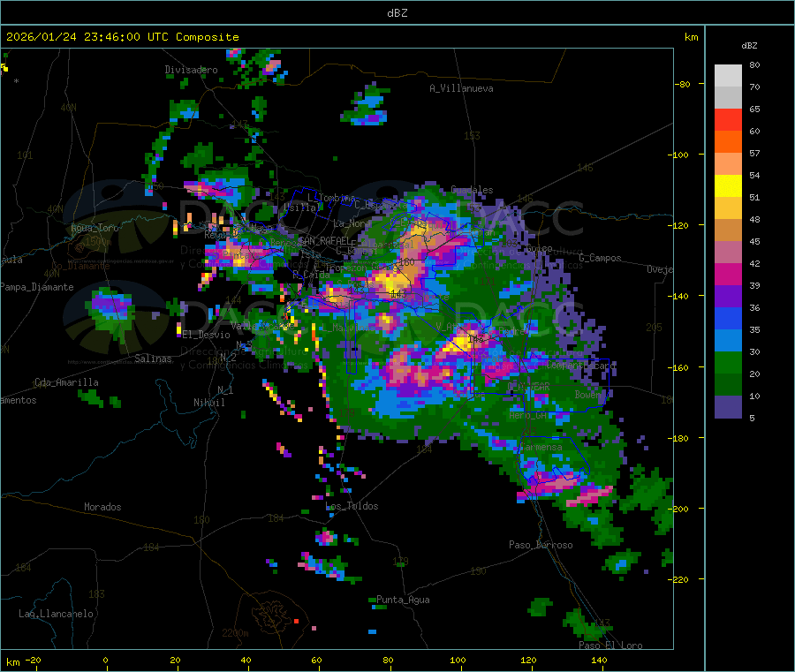Click the Pampa_Diamante map label

[x=37, y=287]
